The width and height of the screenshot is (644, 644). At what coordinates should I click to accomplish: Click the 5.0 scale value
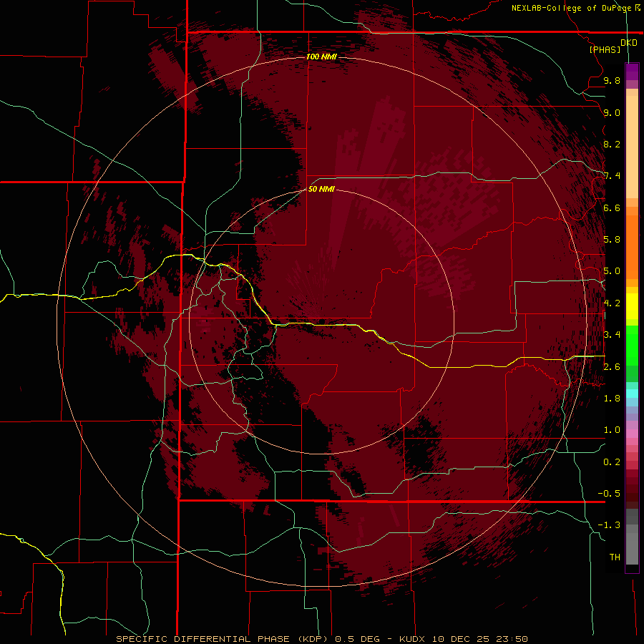pyautogui.click(x=612, y=271)
